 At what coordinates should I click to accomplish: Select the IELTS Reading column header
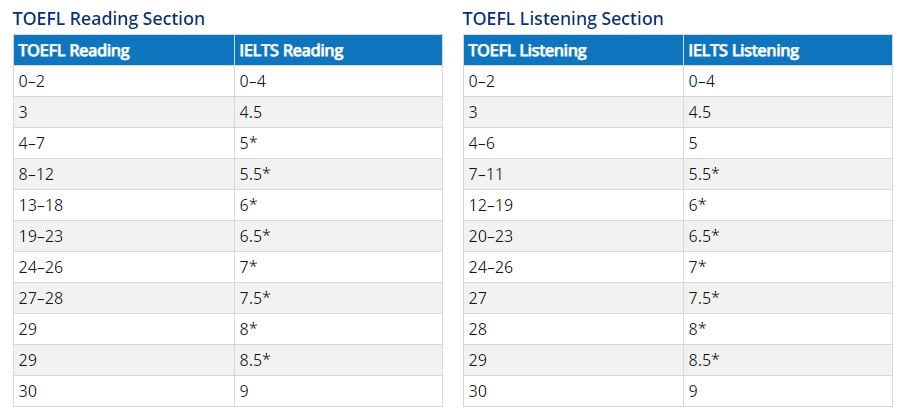tap(338, 50)
